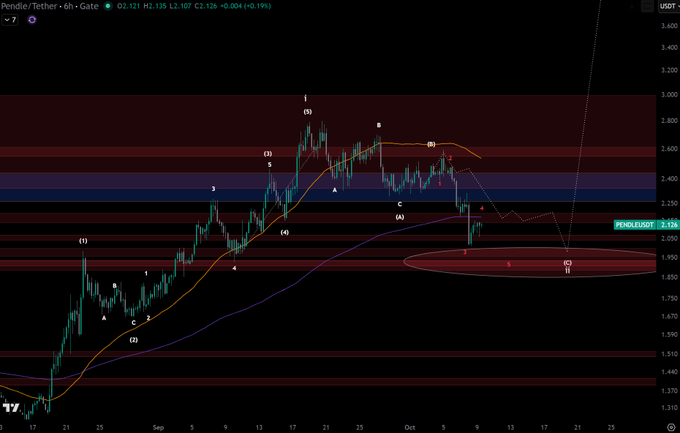Click the PENDLEUSDT 2.126 price label
The width and height of the screenshot is (680, 433).
(x=646, y=225)
